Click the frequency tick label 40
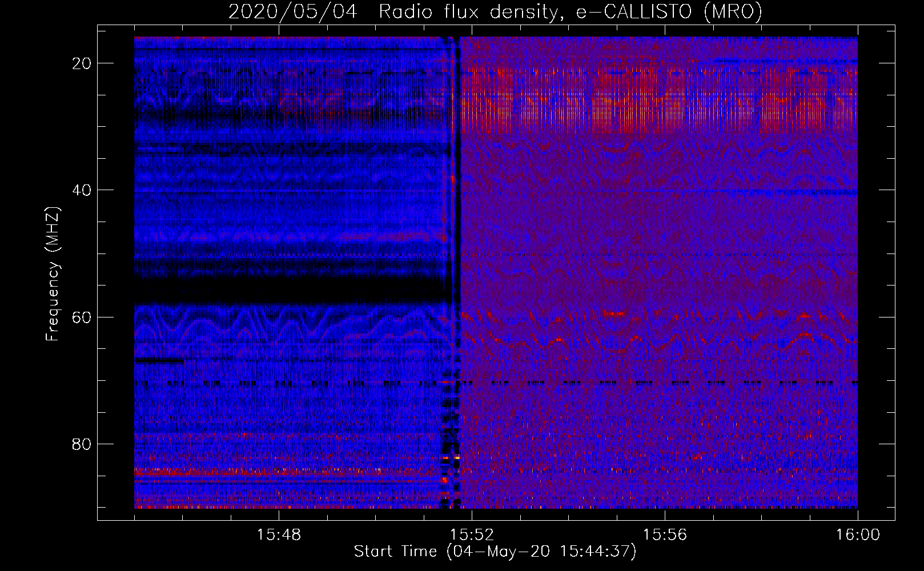The image size is (924, 571). (x=82, y=190)
